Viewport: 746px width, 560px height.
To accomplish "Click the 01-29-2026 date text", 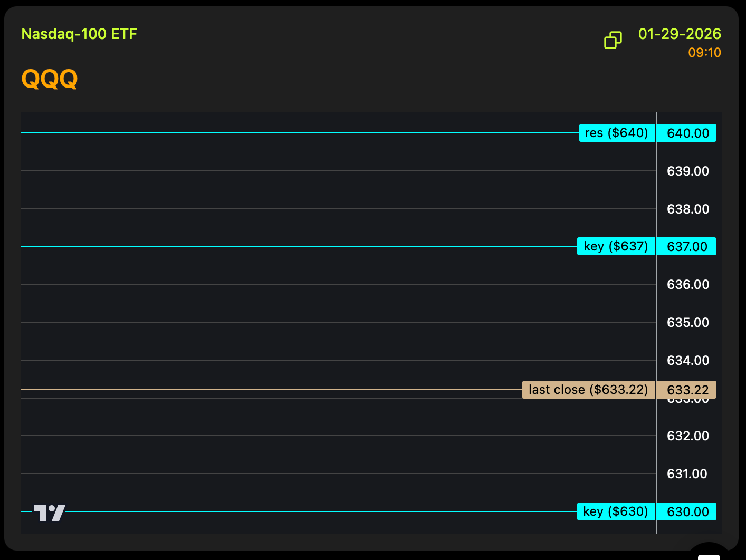I will tap(680, 34).
